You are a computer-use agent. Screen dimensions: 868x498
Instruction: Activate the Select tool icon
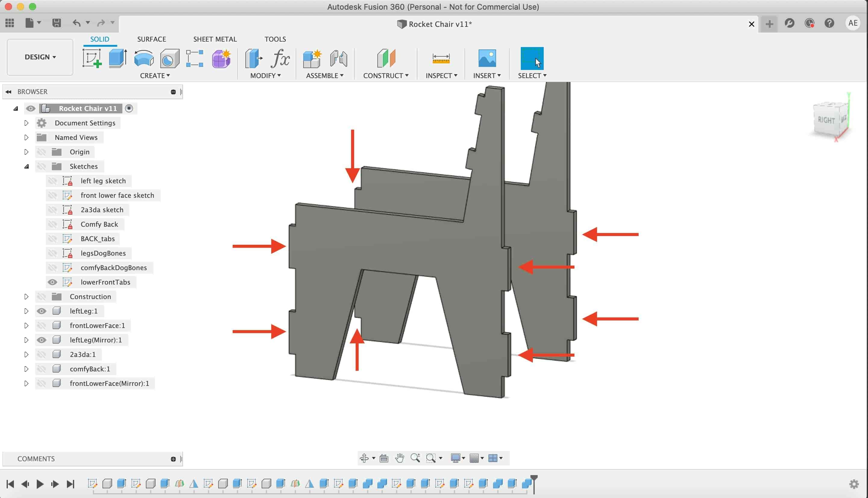point(532,58)
